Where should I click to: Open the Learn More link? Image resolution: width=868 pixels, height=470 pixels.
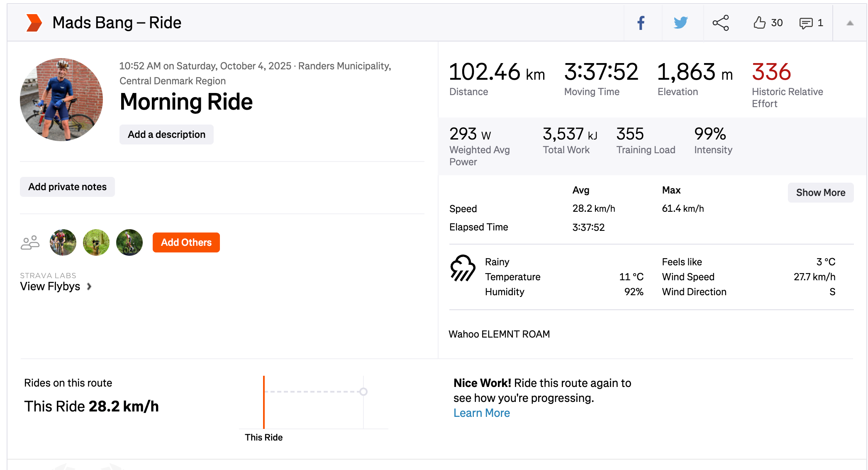481,413
